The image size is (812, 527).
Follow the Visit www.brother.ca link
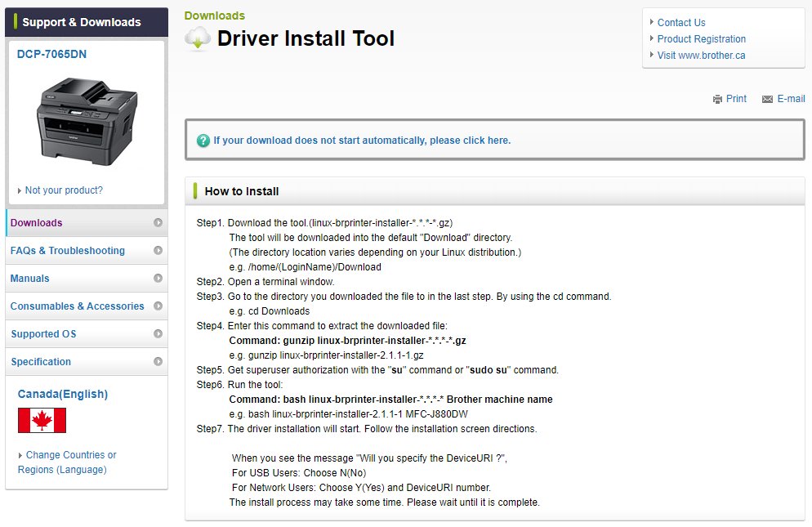701,56
